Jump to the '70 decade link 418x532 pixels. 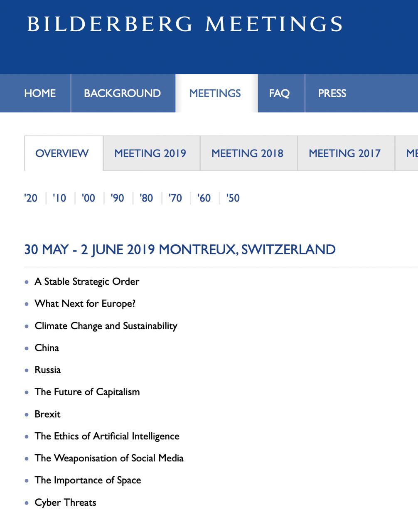pyautogui.click(x=175, y=198)
